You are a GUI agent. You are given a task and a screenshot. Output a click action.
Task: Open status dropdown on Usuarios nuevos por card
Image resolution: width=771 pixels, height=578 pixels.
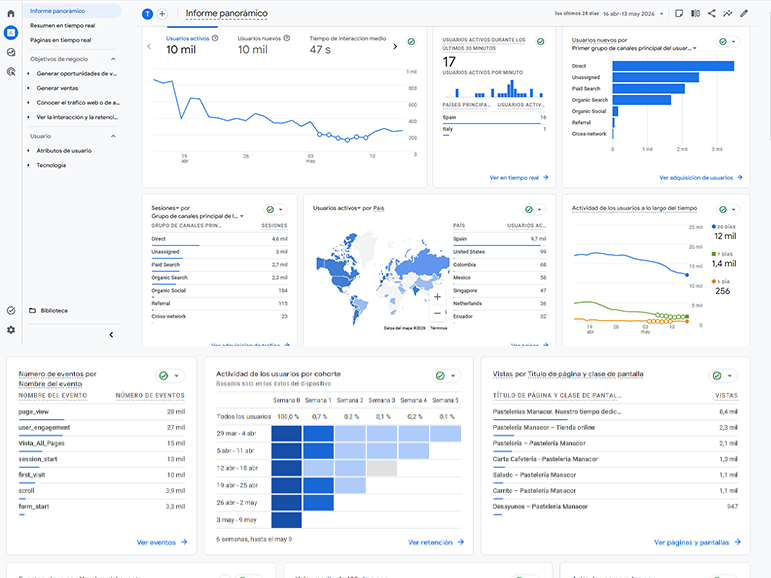(x=728, y=42)
